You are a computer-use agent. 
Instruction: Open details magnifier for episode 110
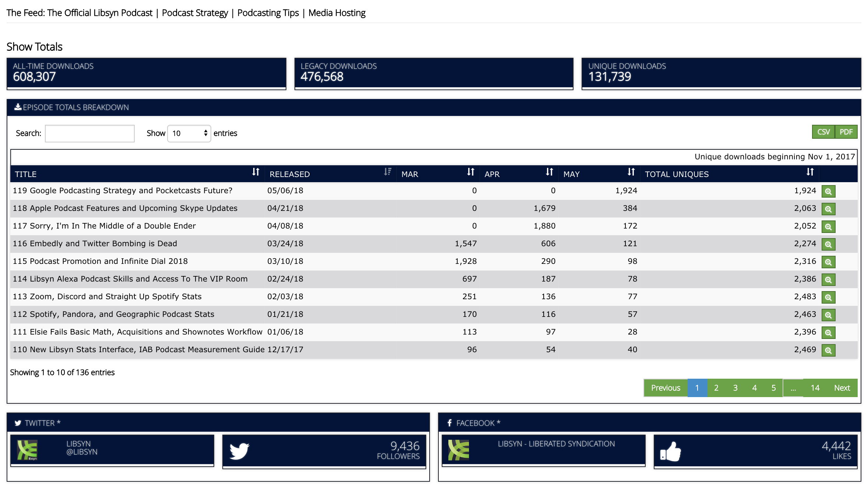(x=828, y=350)
